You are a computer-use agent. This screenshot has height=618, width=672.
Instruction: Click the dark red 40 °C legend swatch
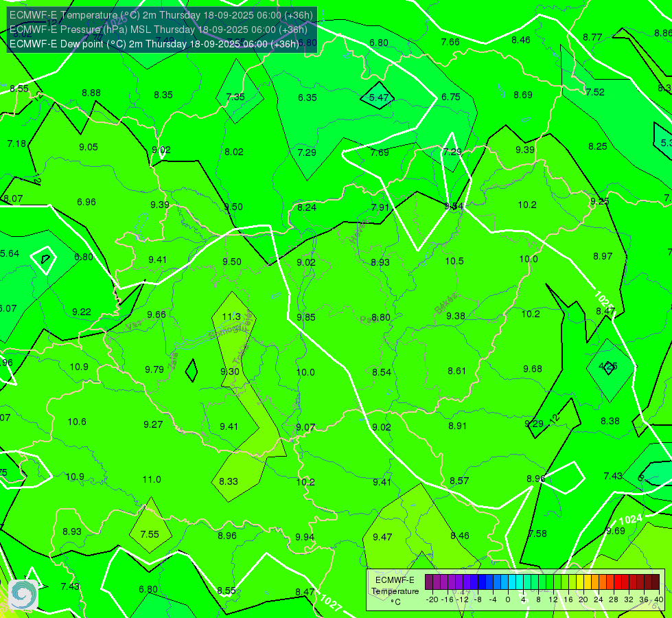point(656,582)
